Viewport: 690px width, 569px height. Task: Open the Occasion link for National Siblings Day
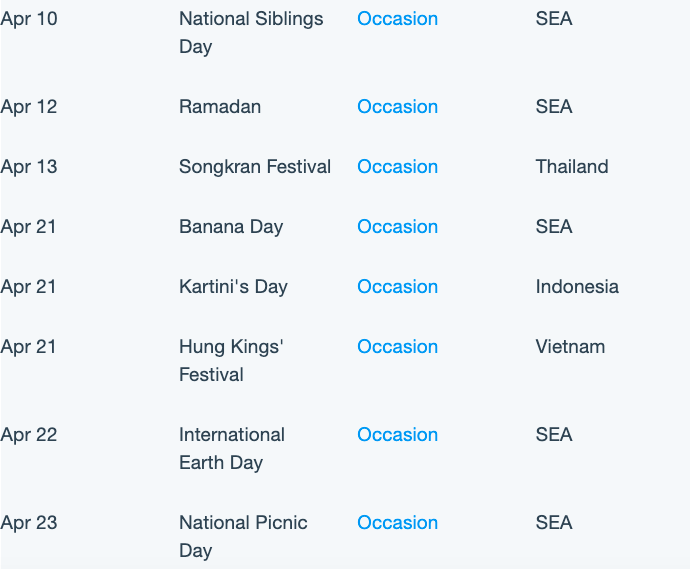[397, 19]
